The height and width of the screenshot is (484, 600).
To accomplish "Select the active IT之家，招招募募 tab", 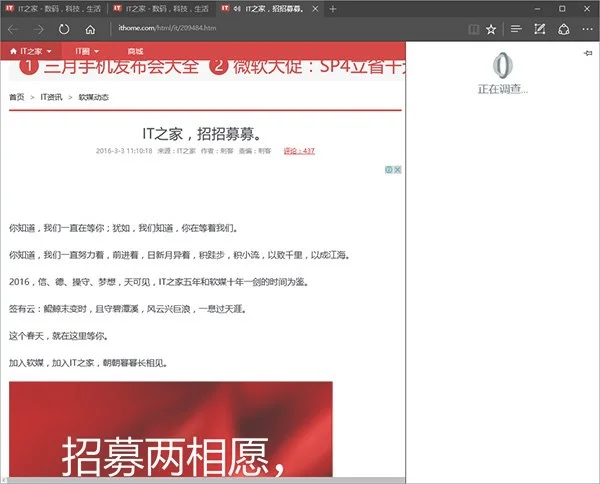I will click(270, 9).
